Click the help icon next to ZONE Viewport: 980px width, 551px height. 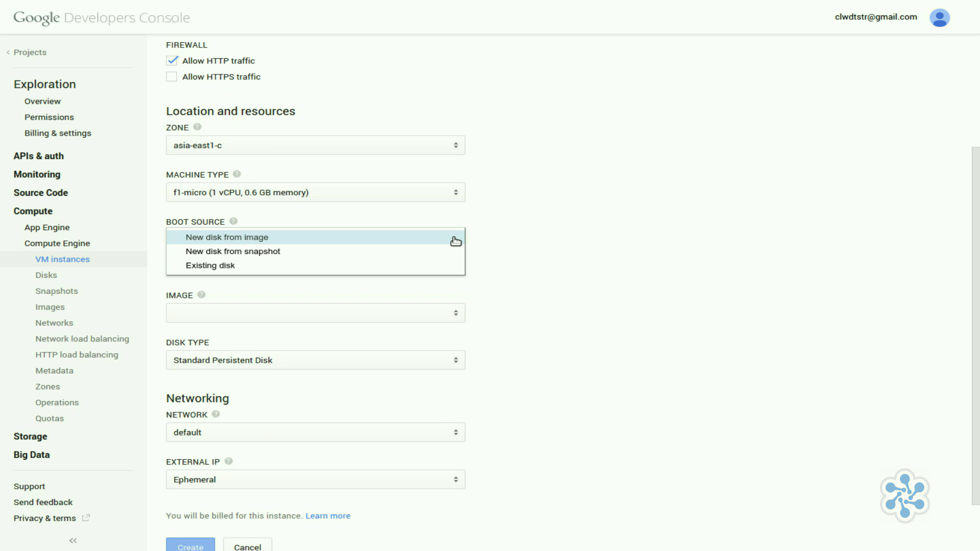tap(197, 127)
